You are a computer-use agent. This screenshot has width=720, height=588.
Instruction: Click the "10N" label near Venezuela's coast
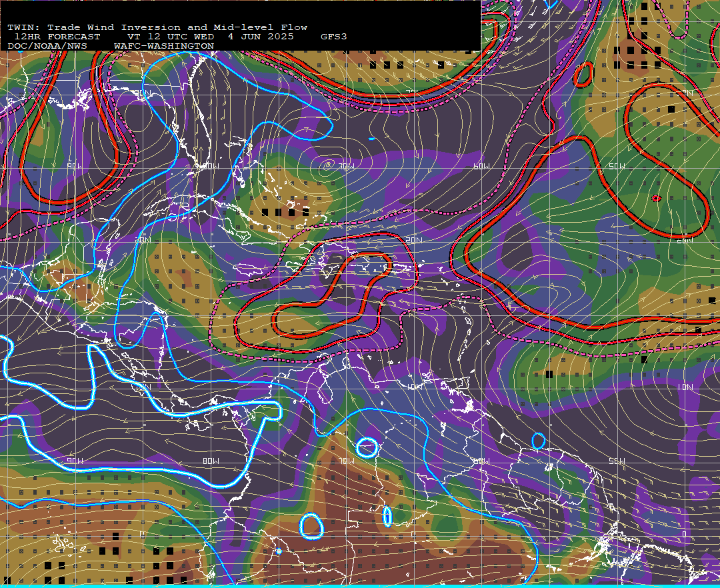click(415, 387)
